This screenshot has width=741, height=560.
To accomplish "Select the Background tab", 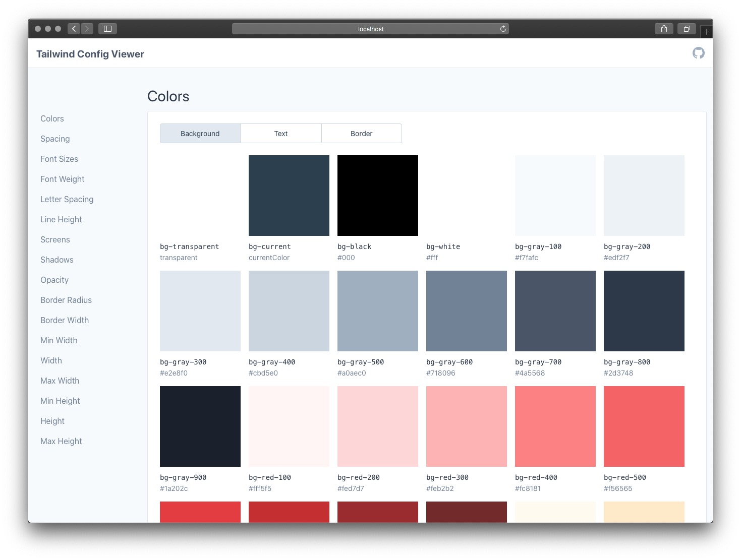I will (x=200, y=133).
